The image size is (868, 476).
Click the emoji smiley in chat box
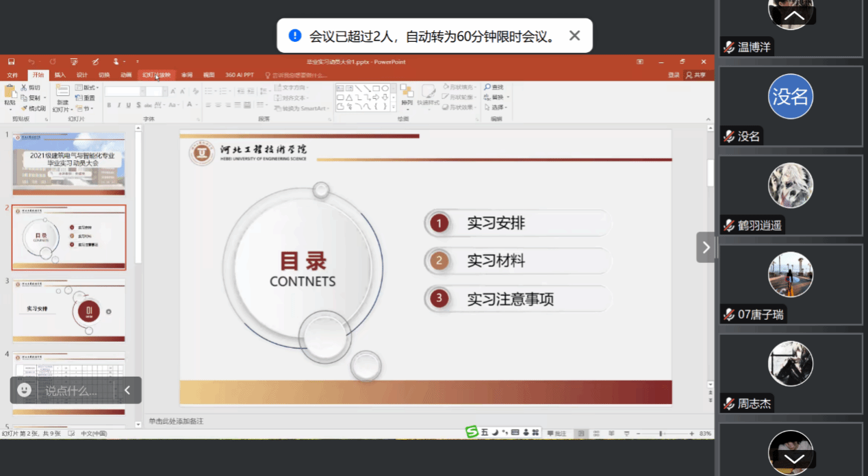click(x=25, y=390)
